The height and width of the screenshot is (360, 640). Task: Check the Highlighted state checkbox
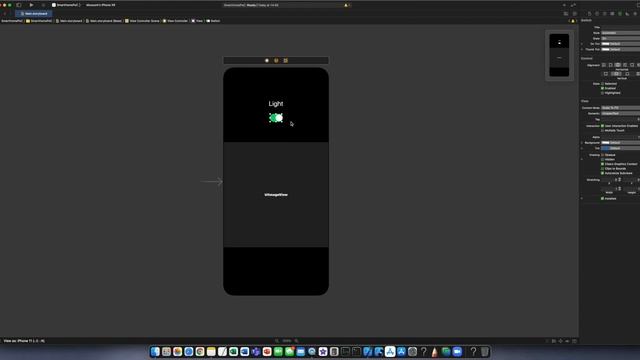602,93
